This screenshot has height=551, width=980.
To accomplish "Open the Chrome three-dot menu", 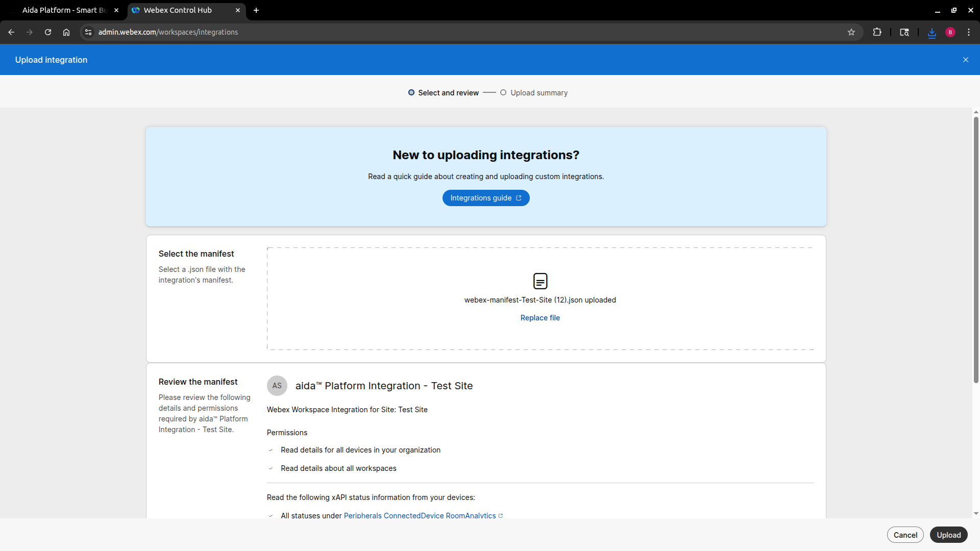I will [969, 32].
